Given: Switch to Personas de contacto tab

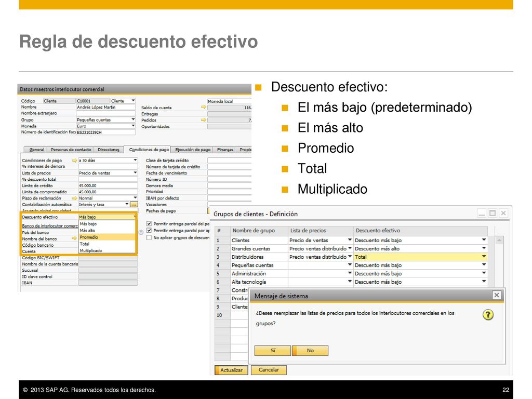Looking at the screenshot, I should (71, 150).
